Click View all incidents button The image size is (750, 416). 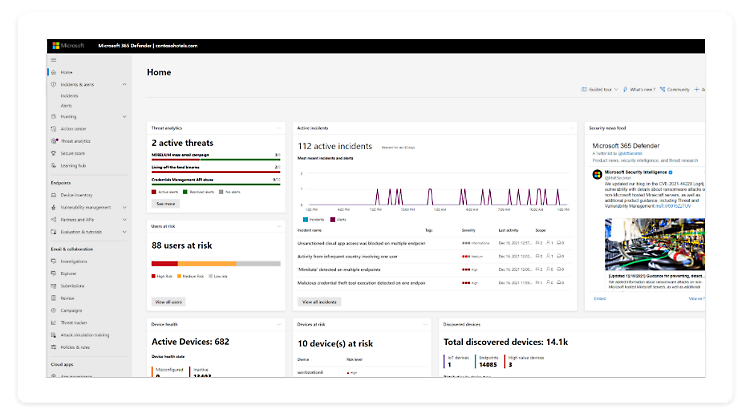coord(319,301)
